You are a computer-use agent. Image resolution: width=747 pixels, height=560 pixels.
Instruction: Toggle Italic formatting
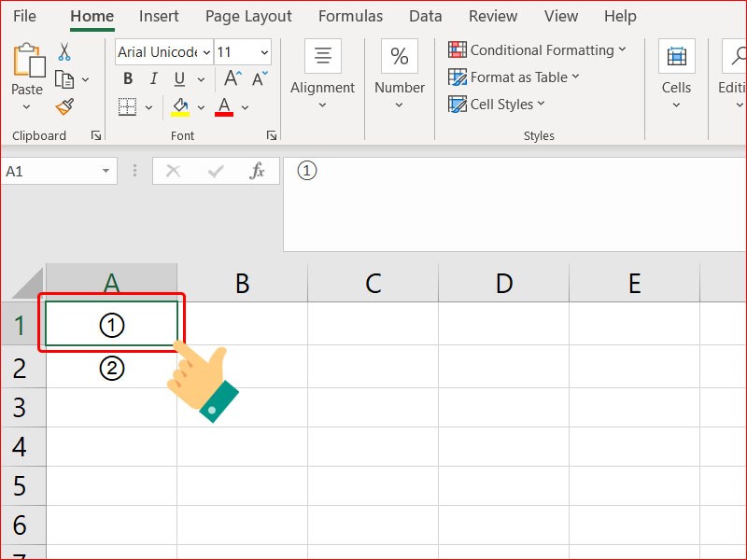[153, 78]
